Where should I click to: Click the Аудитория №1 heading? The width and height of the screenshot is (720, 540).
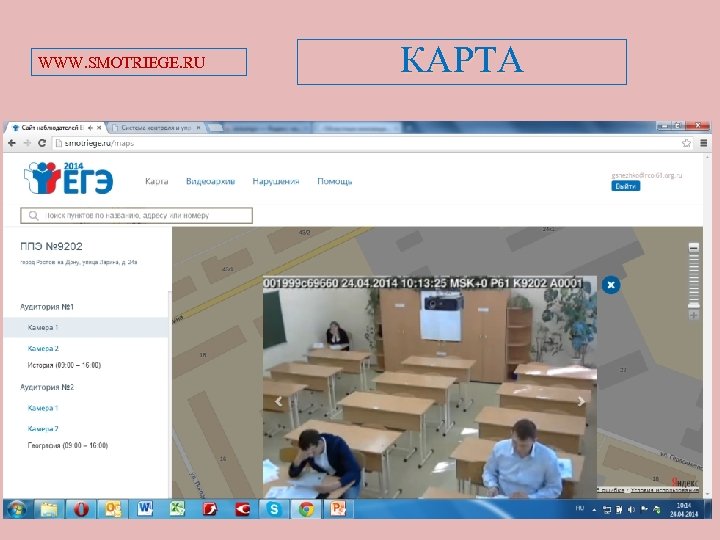tap(47, 307)
